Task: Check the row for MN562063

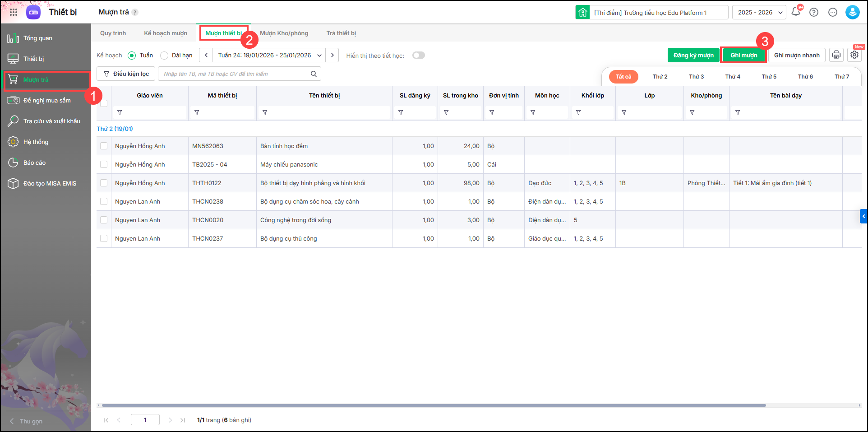Action: 104,146
